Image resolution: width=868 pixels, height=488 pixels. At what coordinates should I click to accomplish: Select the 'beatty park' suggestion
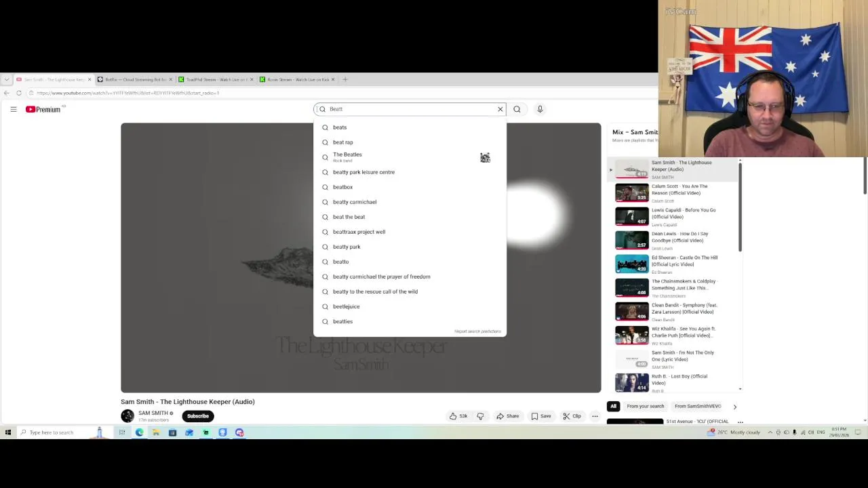click(410, 247)
